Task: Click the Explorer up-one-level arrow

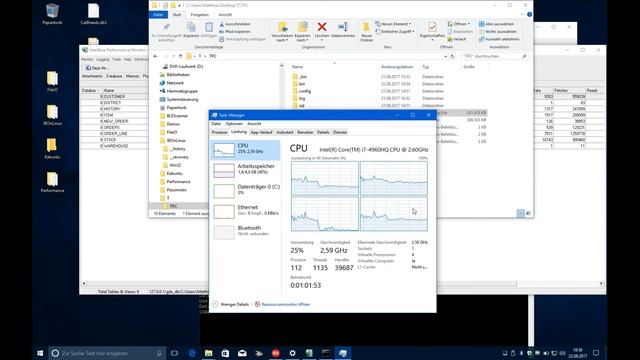Action: coord(180,56)
